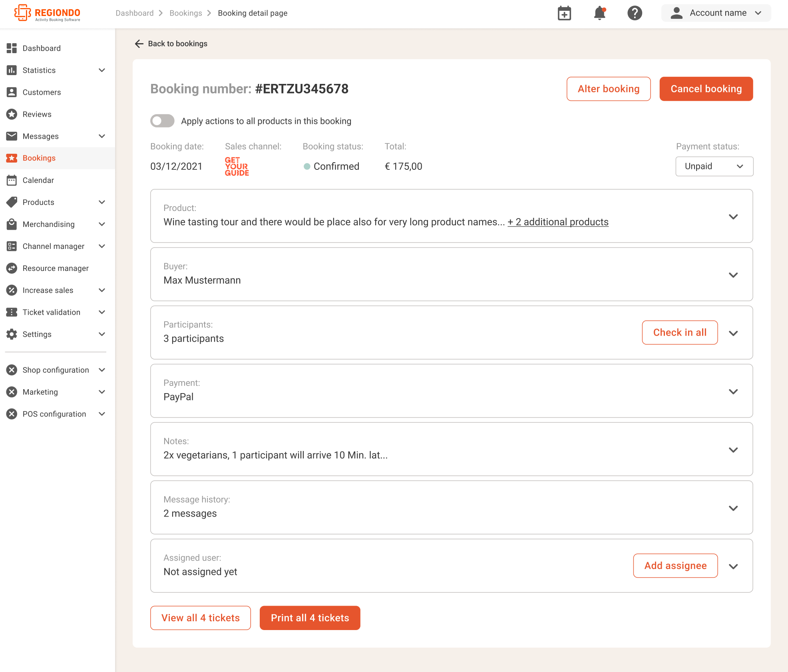The height and width of the screenshot is (672, 788).
Task: Expand Messages submenu arrow
Action: tap(102, 136)
